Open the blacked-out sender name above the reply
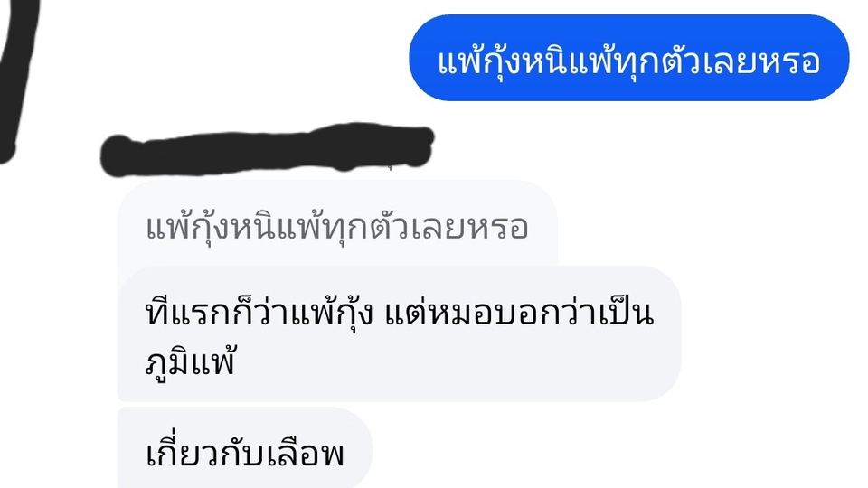The image size is (868, 488). 267,149
